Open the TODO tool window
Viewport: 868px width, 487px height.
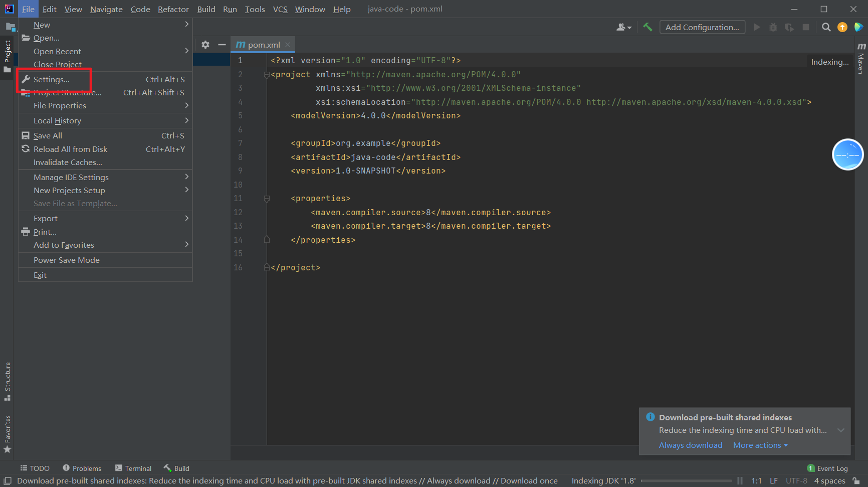pos(35,468)
